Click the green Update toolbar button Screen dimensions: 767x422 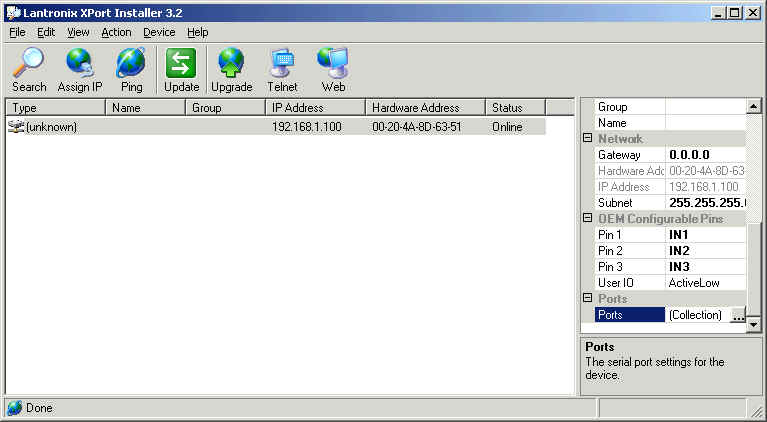(x=181, y=70)
